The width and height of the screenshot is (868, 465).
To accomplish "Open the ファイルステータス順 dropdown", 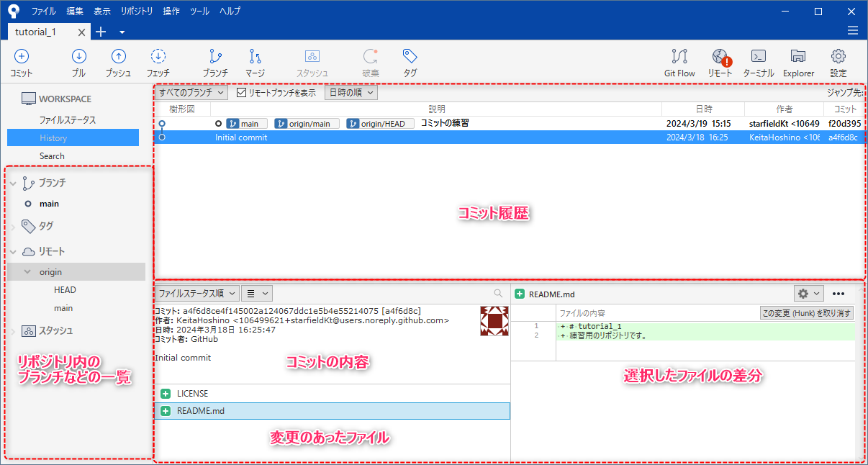I will [196, 293].
